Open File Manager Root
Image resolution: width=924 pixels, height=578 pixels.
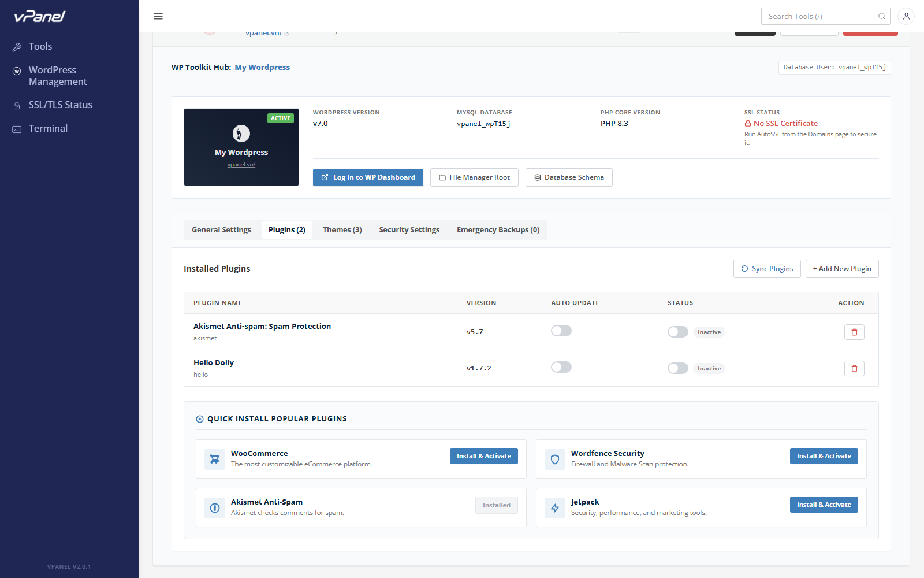coord(474,177)
